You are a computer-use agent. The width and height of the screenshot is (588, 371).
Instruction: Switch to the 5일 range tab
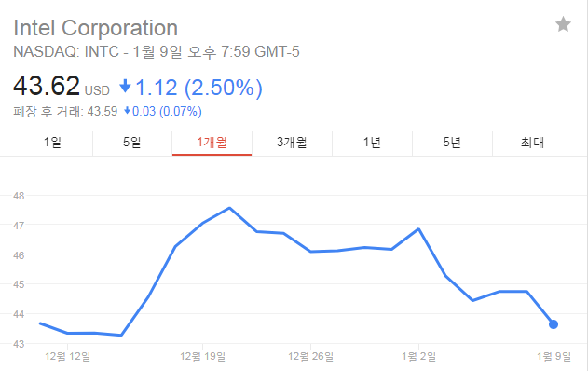132,143
